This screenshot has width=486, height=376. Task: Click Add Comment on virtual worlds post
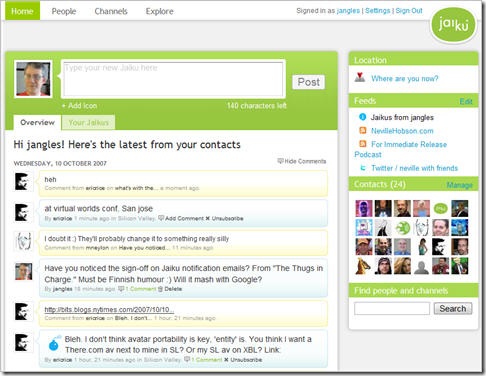coord(181,218)
